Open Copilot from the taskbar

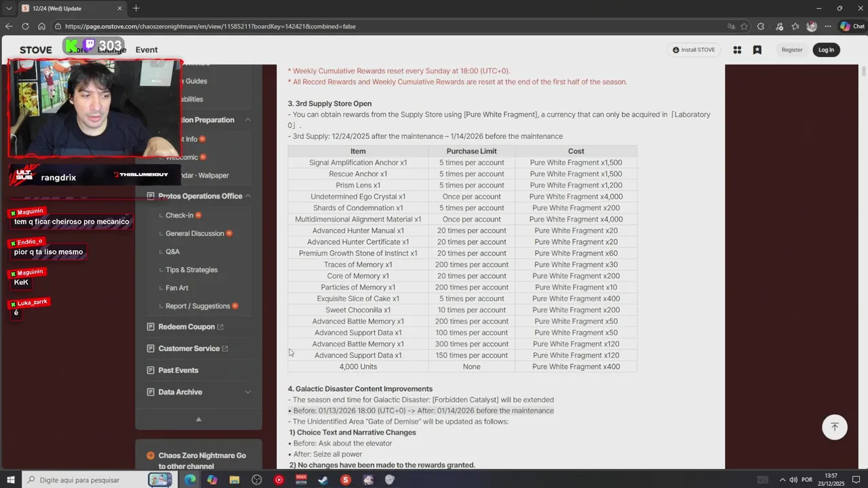[212, 480]
